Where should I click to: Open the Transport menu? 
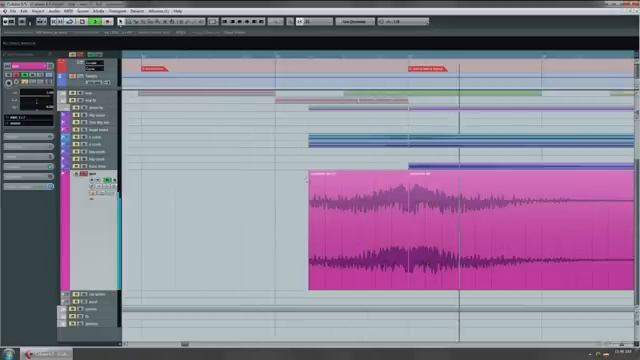[118, 11]
